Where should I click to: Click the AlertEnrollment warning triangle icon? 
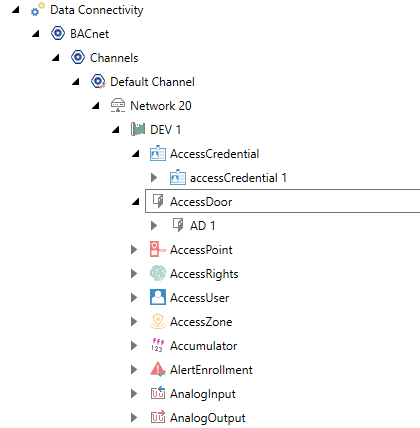(x=158, y=369)
